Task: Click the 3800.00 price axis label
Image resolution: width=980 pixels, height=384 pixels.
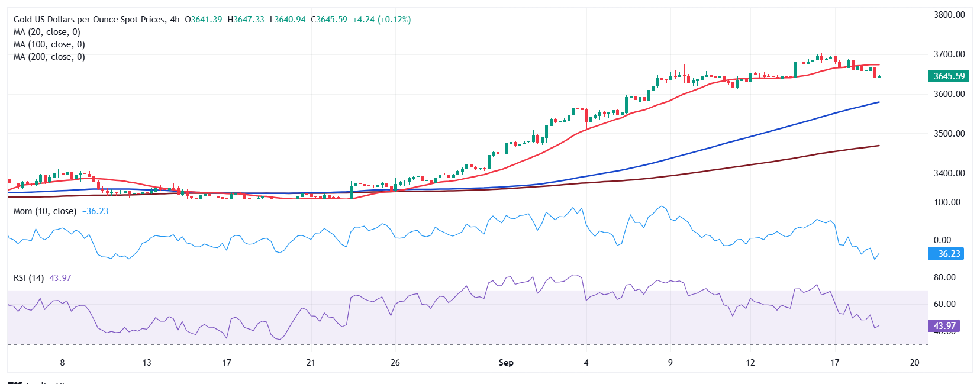Action: tap(949, 15)
